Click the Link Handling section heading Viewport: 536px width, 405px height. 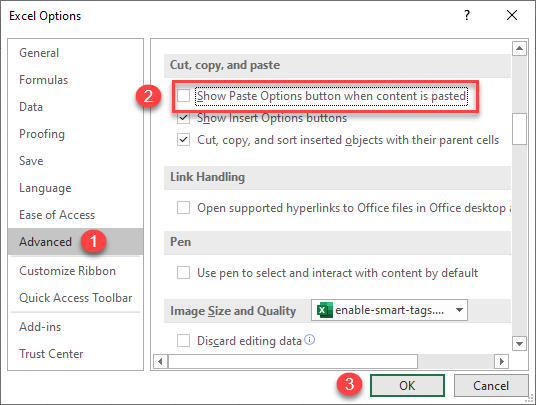tap(207, 177)
